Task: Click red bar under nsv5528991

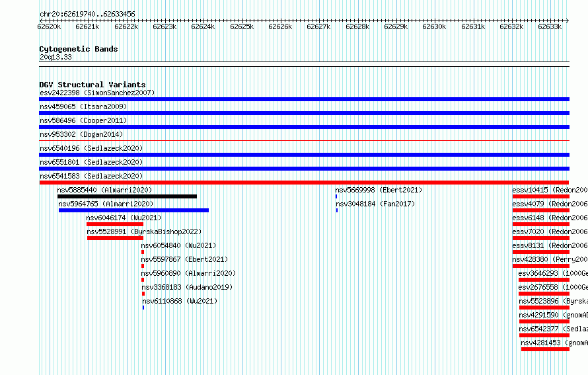Action: pos(115,238)
